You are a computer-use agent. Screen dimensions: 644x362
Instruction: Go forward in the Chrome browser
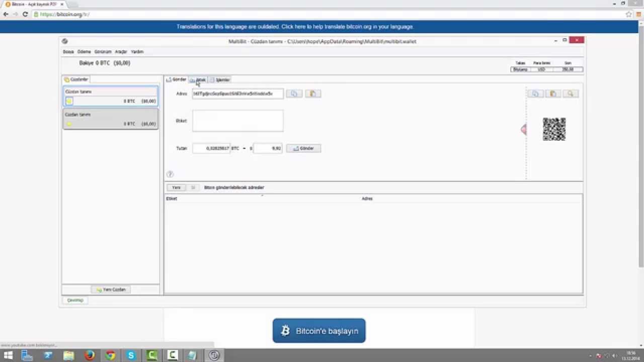[x=15, y=14]
